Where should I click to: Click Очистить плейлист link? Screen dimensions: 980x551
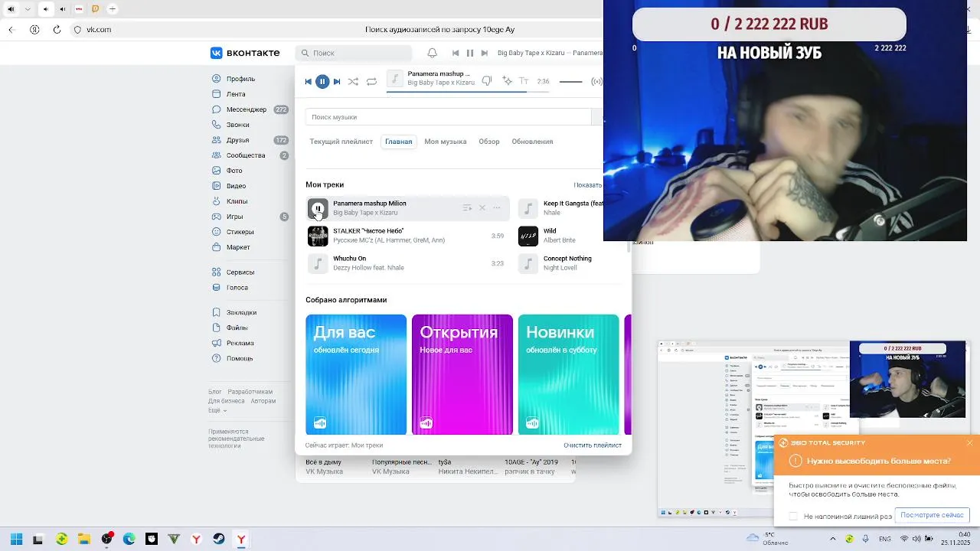(593, 445)
